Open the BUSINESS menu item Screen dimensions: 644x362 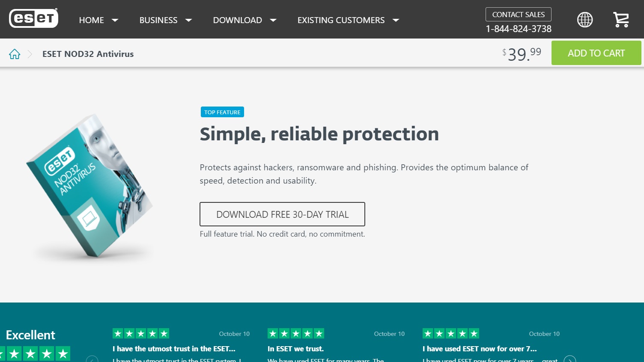pyautogui.click(x=158, y=20)
